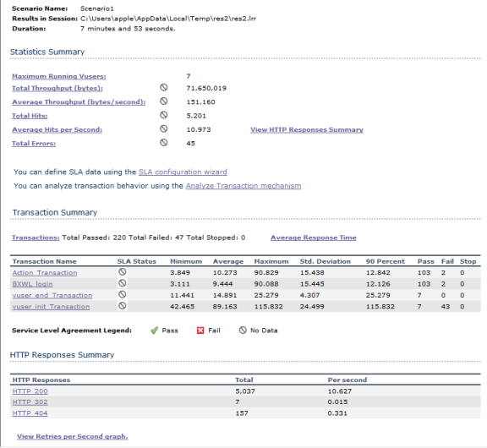Click No Data icon beside Average Throughput
This screenshot has height=448, width=487.
pos(164,101)
